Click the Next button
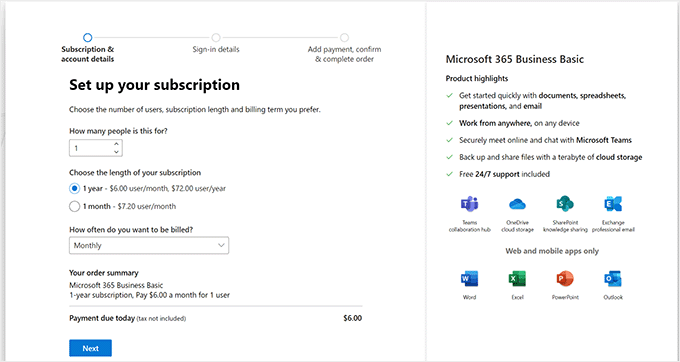The width and height of the screenshot is (680, 362). click(91, 348)
